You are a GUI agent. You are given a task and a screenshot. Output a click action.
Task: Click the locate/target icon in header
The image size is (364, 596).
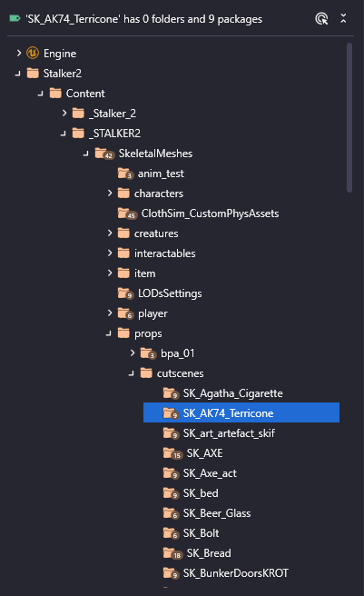[321, 18]
